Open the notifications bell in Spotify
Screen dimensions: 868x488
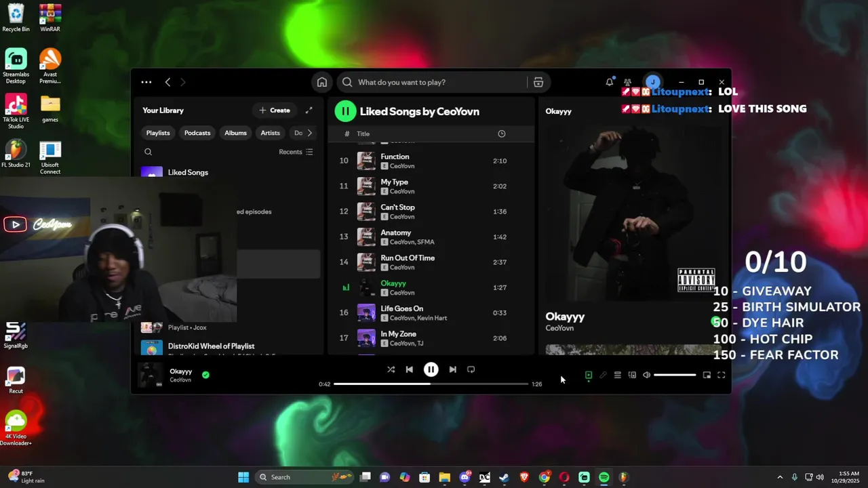tap(610, 82)
